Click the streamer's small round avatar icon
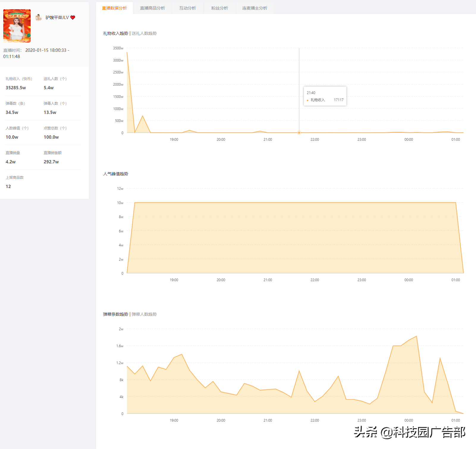The image size is (476, 449). point(39,18)
